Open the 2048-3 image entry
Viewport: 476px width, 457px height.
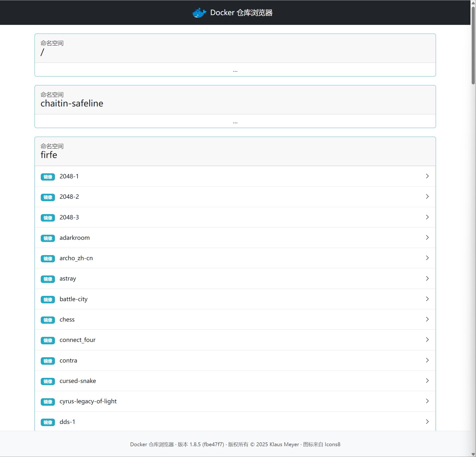[x=69, y=217]
